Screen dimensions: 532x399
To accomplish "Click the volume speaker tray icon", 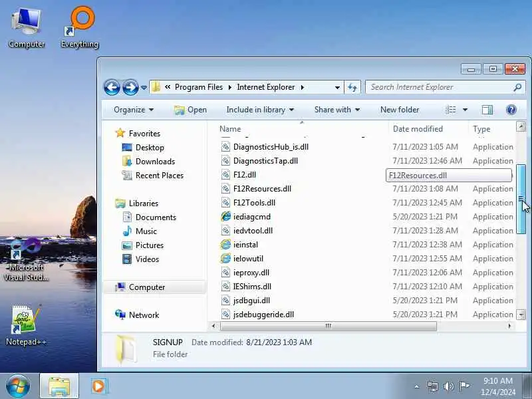I will coord(448,386).
